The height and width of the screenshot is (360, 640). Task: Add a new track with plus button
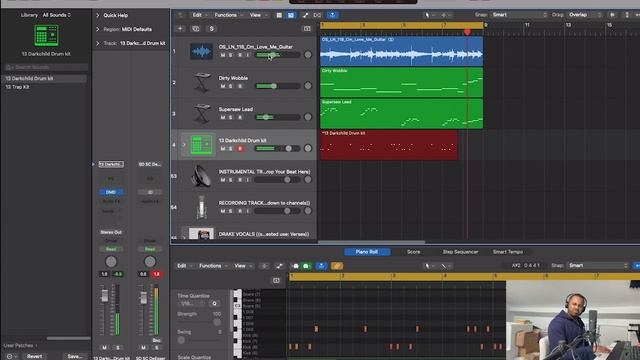click(180, 29)
